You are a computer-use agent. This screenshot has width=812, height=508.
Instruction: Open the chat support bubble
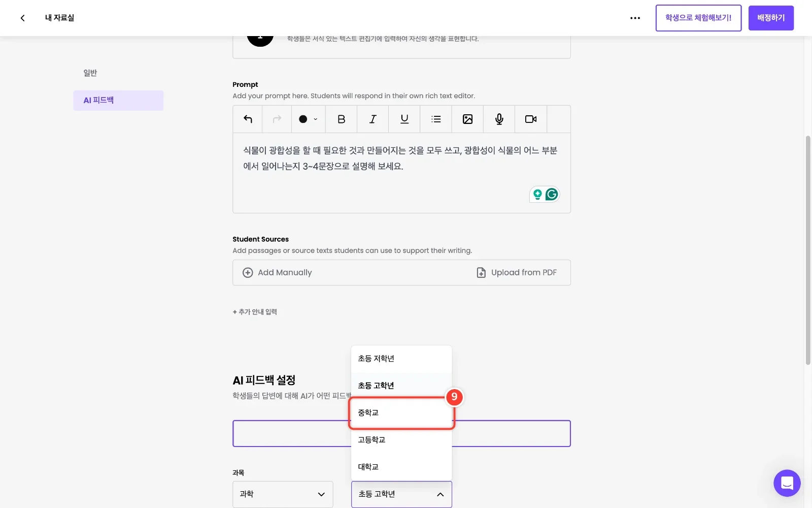[787, 483]
